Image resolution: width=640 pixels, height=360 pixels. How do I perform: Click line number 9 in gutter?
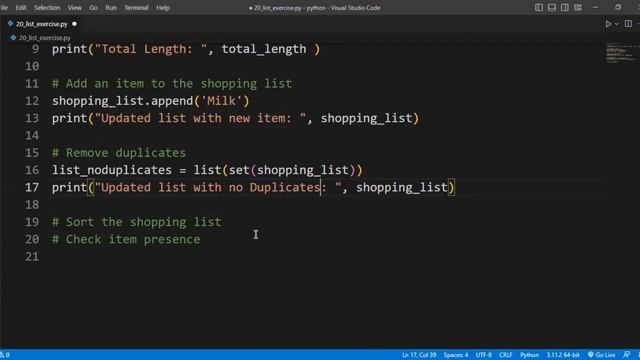(36, 49)
